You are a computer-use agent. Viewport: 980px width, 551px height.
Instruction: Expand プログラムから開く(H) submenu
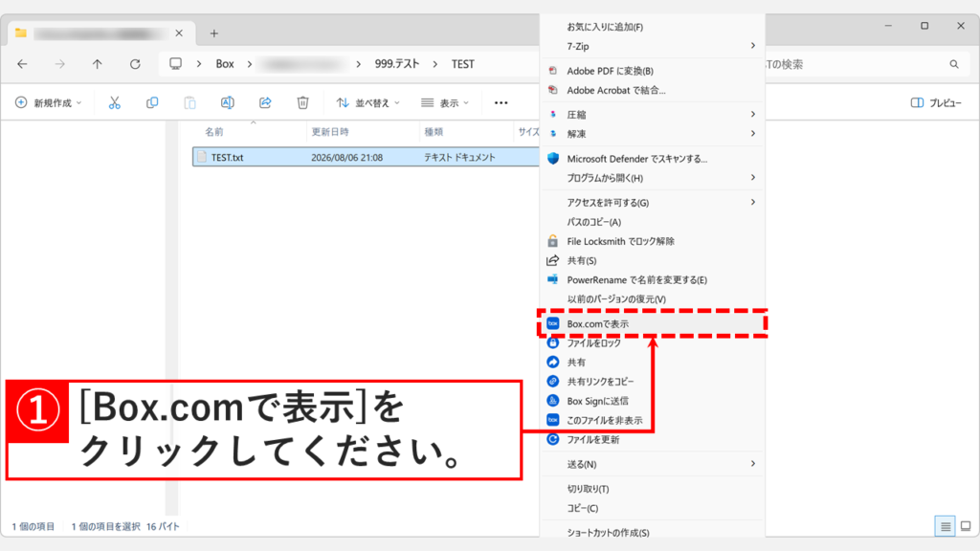pos(652,178)
